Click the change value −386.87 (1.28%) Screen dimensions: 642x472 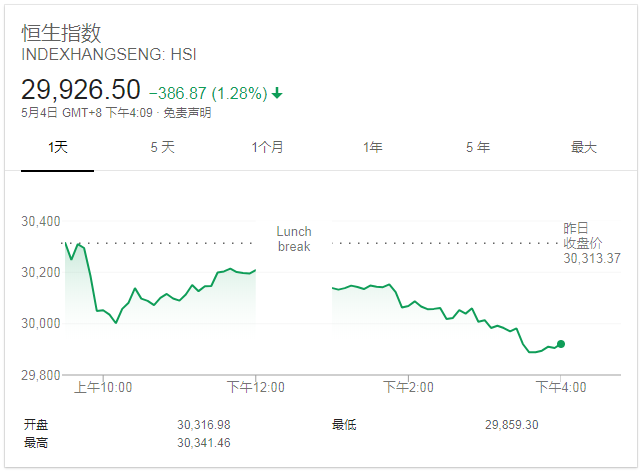[x=208, y=93]
